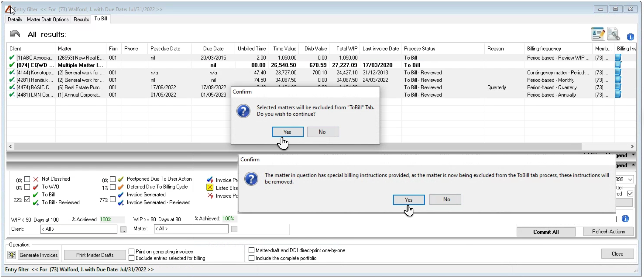Screen dimensions: 644x278
Task: Open the Matter filter browse button
Action: 234,229
